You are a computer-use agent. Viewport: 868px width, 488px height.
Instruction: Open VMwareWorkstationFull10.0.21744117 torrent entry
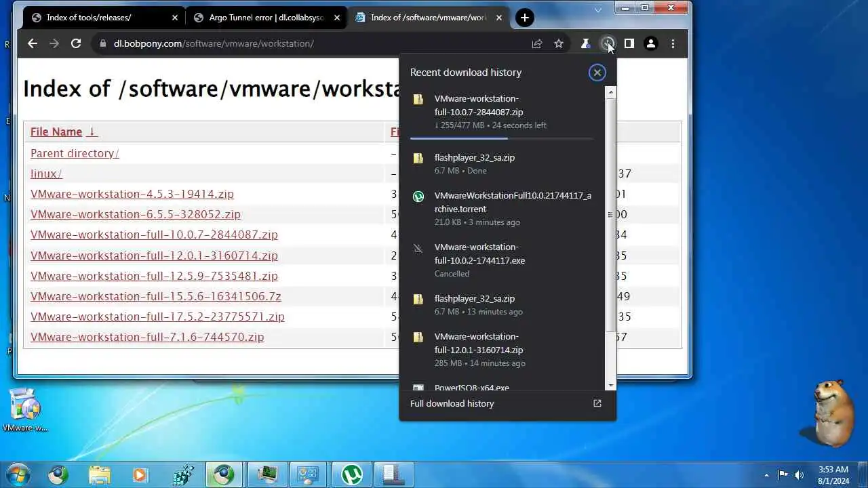pos(502,209)
